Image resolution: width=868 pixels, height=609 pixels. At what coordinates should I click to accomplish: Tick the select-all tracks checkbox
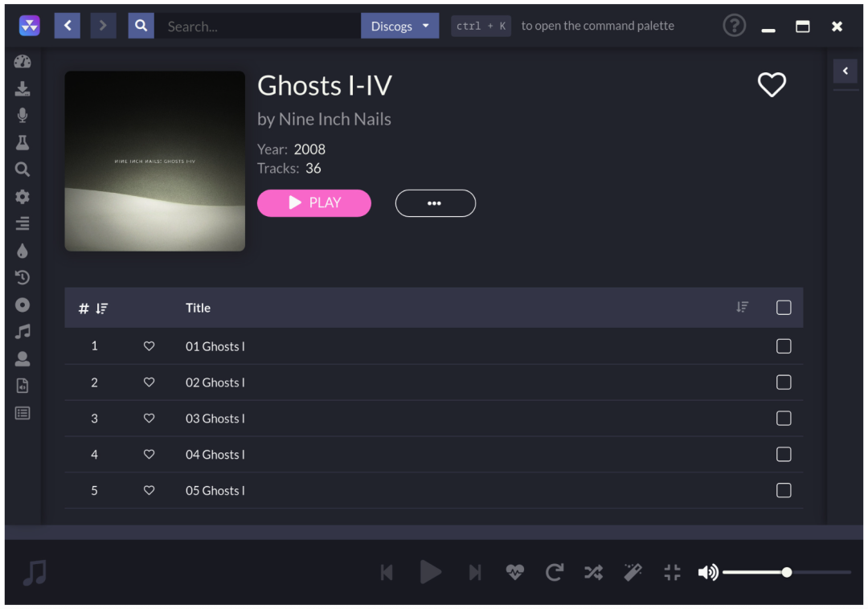click(784, 308)
